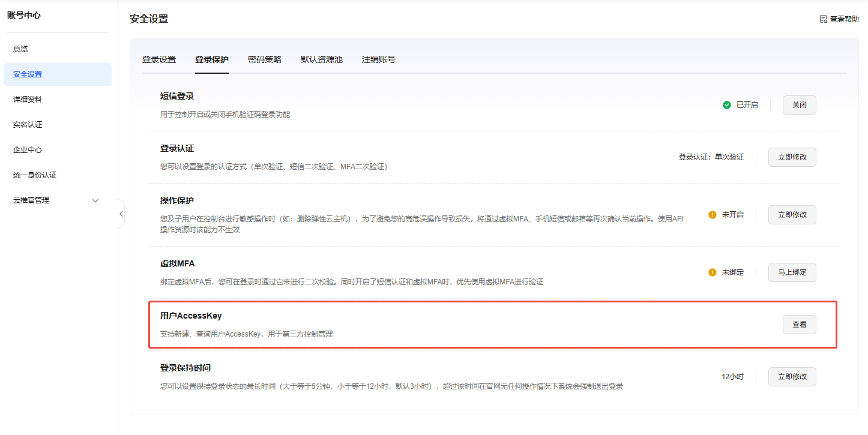Go to the 注销账号 tab
The image size is (868, 435).
coord(379,59)
